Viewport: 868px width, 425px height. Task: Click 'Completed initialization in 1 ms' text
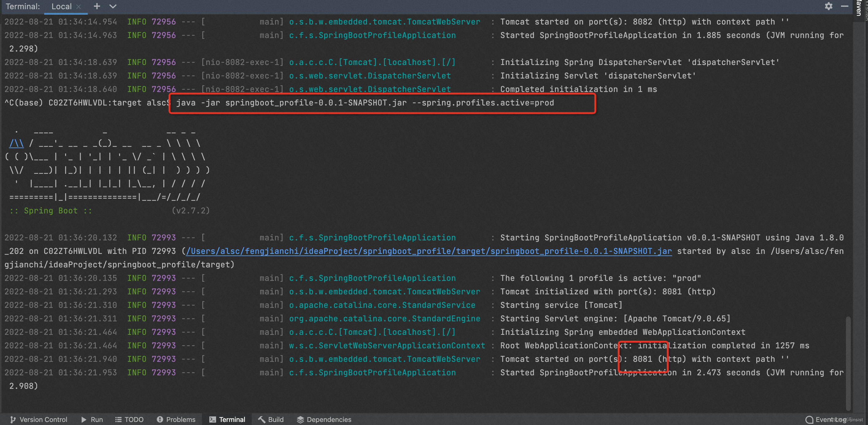pyautogui.click(x=578, y=89)
